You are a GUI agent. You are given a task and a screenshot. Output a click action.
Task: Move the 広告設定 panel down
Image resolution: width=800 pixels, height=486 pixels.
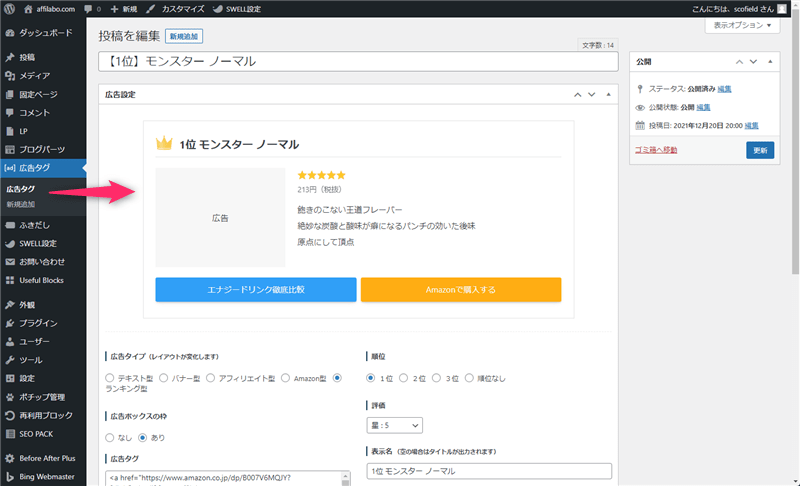click(591, 94)
